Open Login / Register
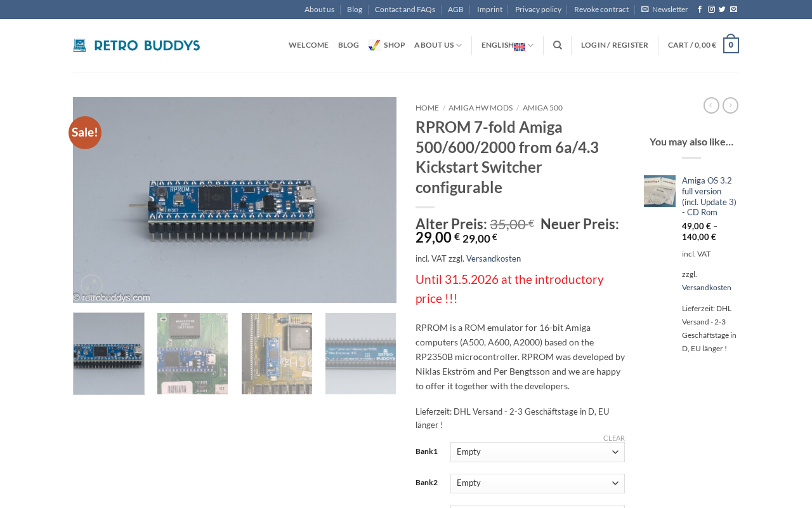The width and height of the screenshot is (812, 508). click(615, 45)
